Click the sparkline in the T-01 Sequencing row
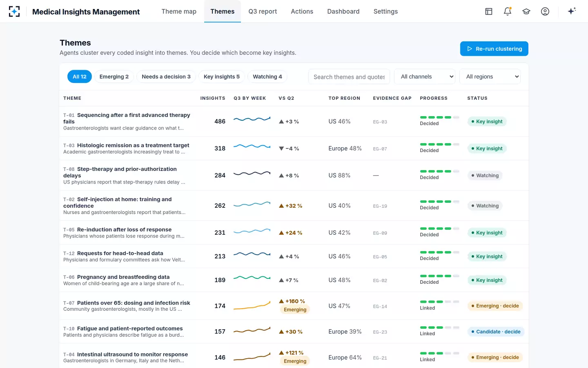Viewport: 588px width, 368px height. (x=252, y=119)
